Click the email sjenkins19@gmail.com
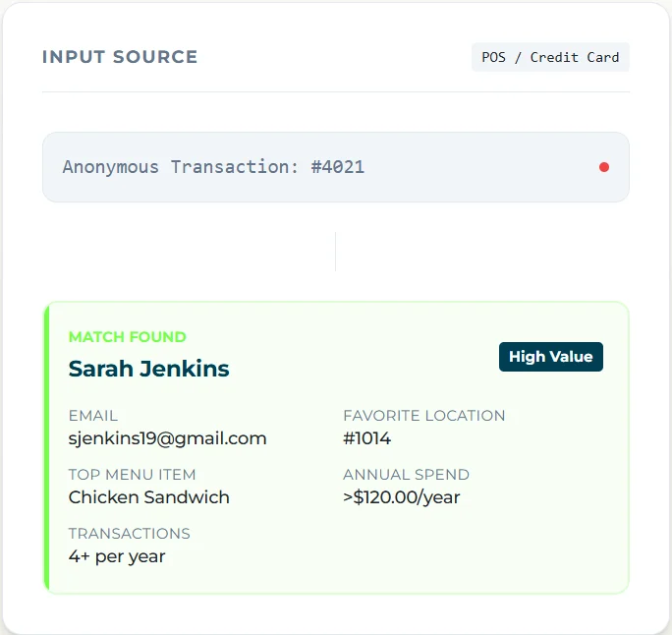The image size is (672, 635). (167, 438)
